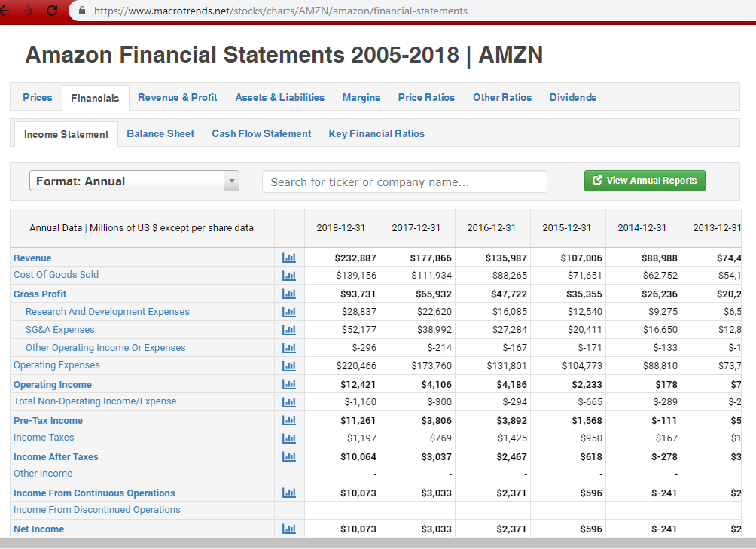Image resolution: width=756 pixels, height=549 pixels.
Task: Click chart icon next to Income Taxes
Action: tap(289, 438)
